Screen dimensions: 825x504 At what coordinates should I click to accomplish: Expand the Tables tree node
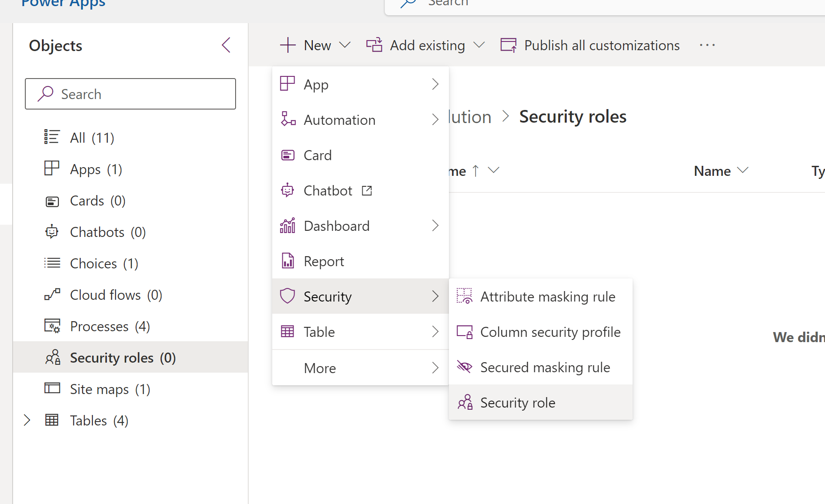tap(27, 420)
